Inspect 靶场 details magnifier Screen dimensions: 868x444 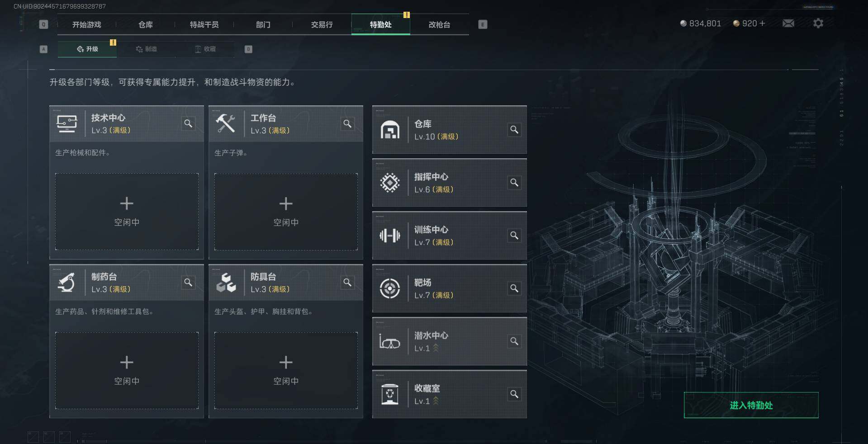point(514,288)
